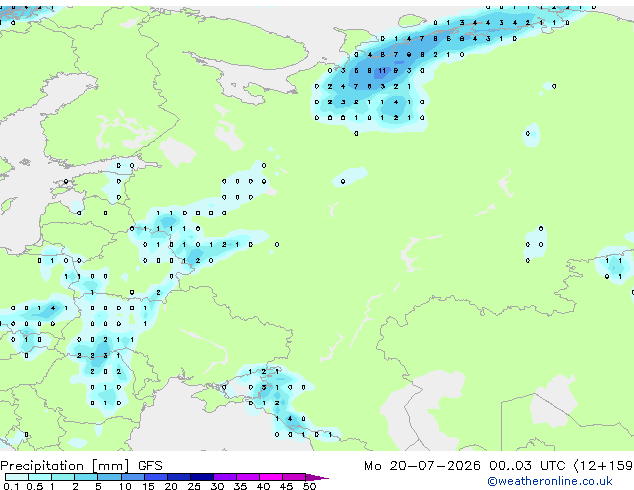Click the 30–35 mm purple legend swatch
This screenshot has height=490, width=634.
click(x=225, y=477)
